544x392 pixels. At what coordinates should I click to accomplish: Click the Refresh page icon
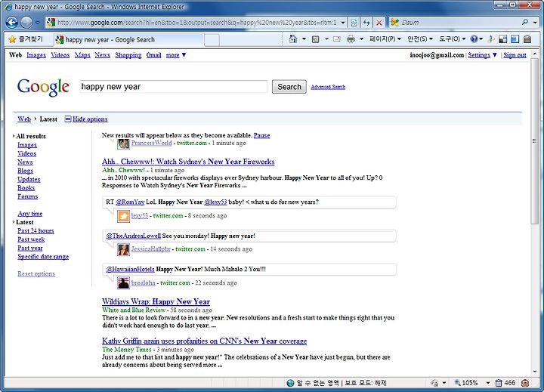tap(366, 23)
